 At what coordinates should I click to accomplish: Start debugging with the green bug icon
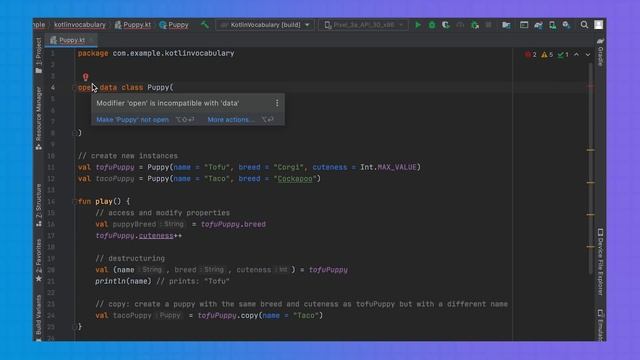click(x=432, y=25)
